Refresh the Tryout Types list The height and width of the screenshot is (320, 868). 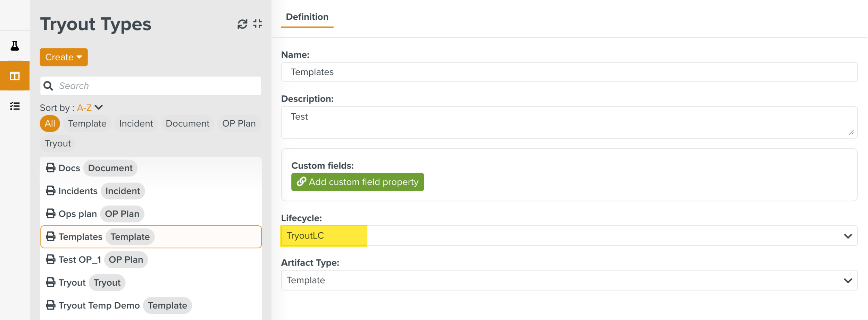242,24
